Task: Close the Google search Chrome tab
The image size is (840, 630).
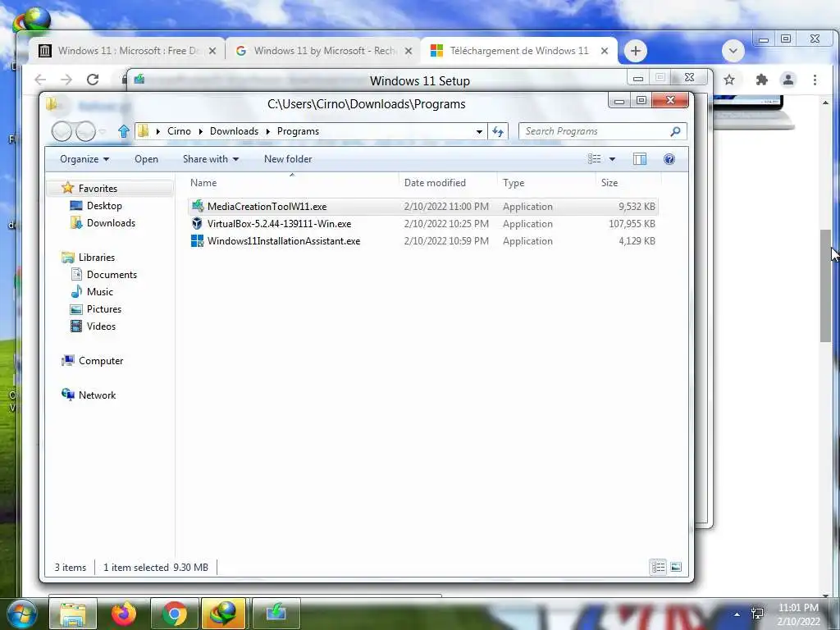Action: point(409,51)
